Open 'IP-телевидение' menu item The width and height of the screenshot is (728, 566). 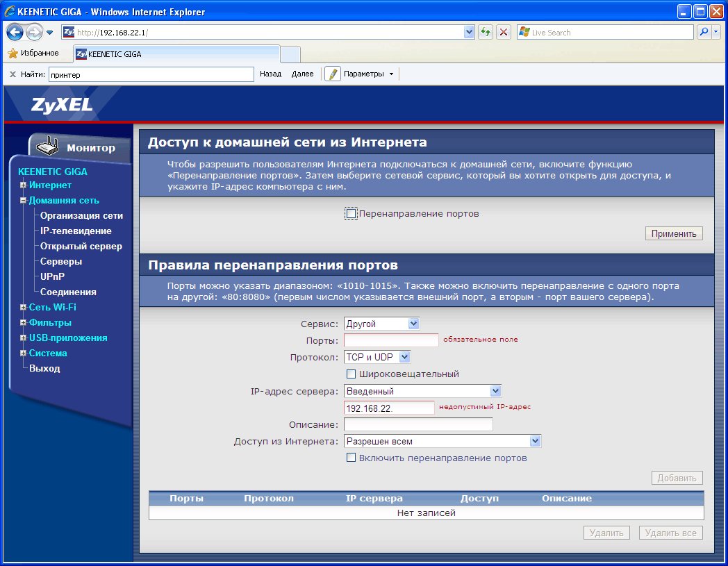click(x=76, y=231)
